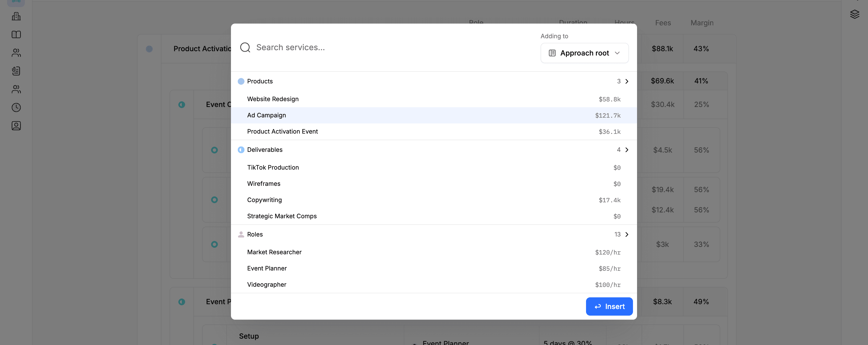This screenshot has width=868, height=345.
Task: Select TikTok Production deliverable
Action: click(434, 167)
